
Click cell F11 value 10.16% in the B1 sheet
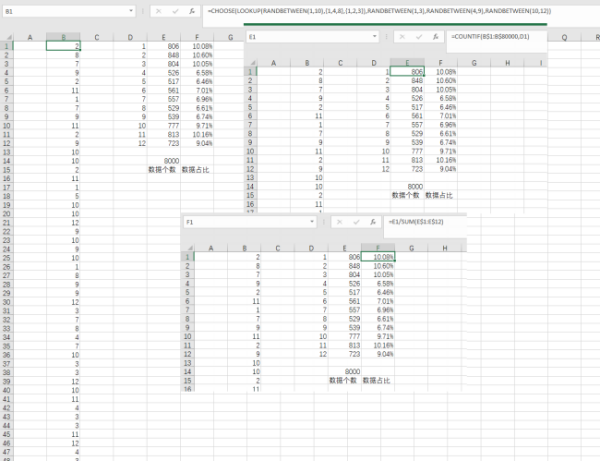[x=197, y=134]
